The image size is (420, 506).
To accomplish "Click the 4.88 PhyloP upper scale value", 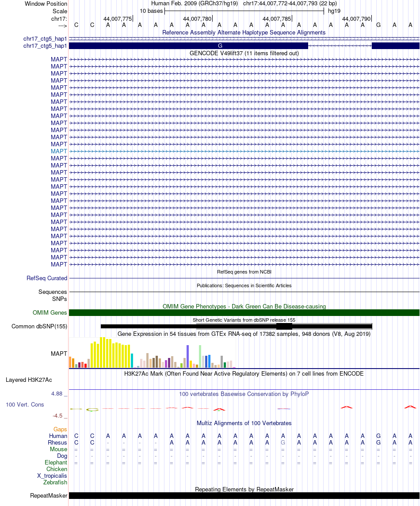I will [57, 394].
